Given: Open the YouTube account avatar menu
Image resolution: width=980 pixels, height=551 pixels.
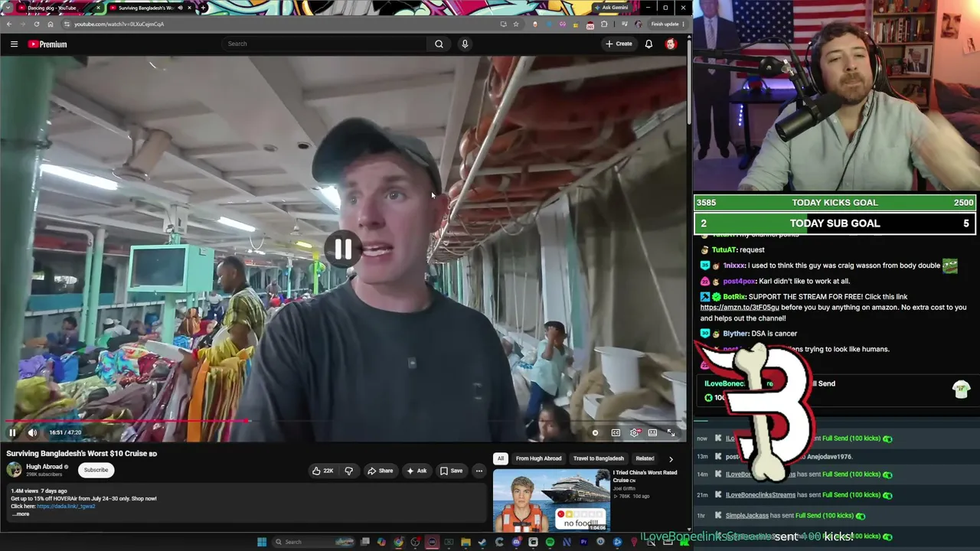Looking at the screenshot, I should click(671, 44).
